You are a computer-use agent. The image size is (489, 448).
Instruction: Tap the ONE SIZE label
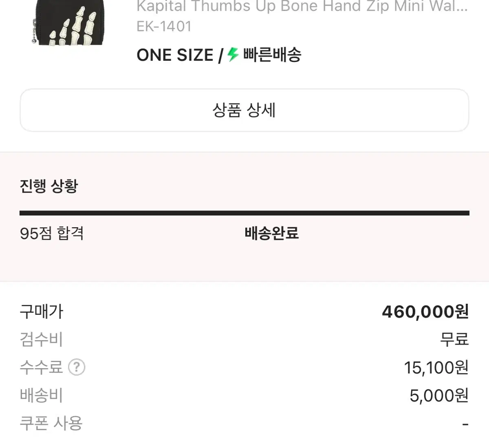175,55
